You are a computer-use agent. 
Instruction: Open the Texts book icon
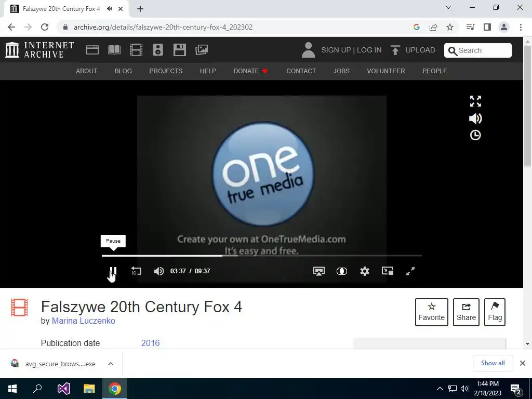[x=114, y=50]
